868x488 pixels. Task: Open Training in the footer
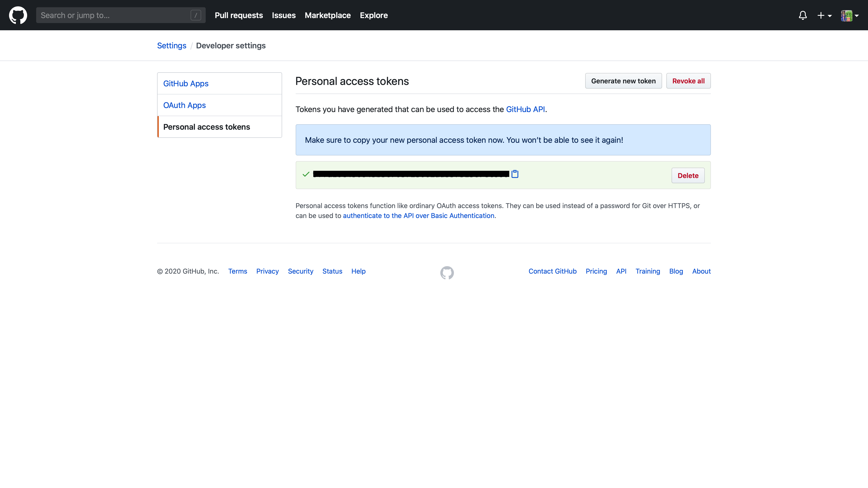click(648, 271)
